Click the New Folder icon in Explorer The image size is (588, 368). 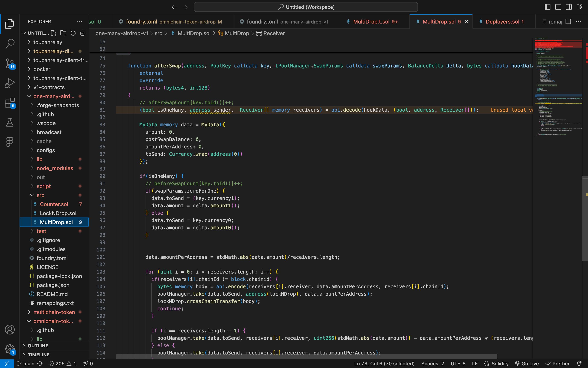[x=63, y=33]
